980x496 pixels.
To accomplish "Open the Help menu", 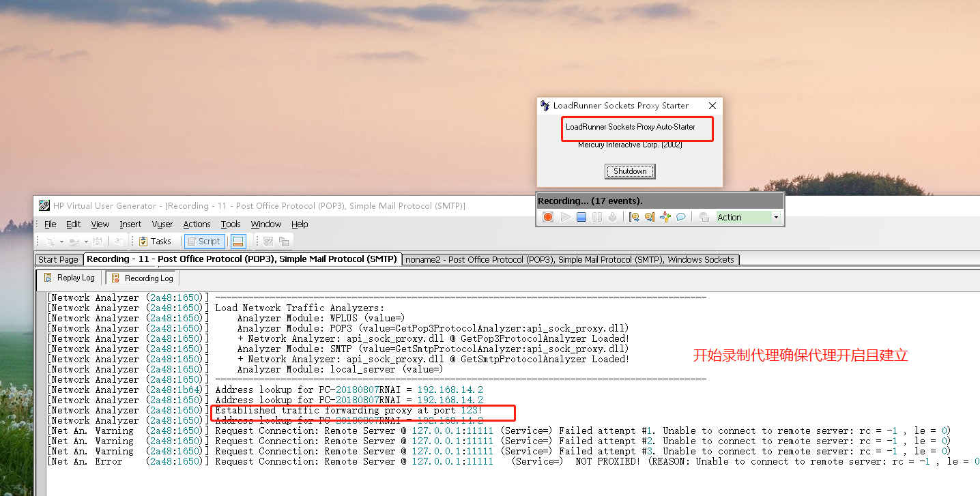I will [300, 224].
